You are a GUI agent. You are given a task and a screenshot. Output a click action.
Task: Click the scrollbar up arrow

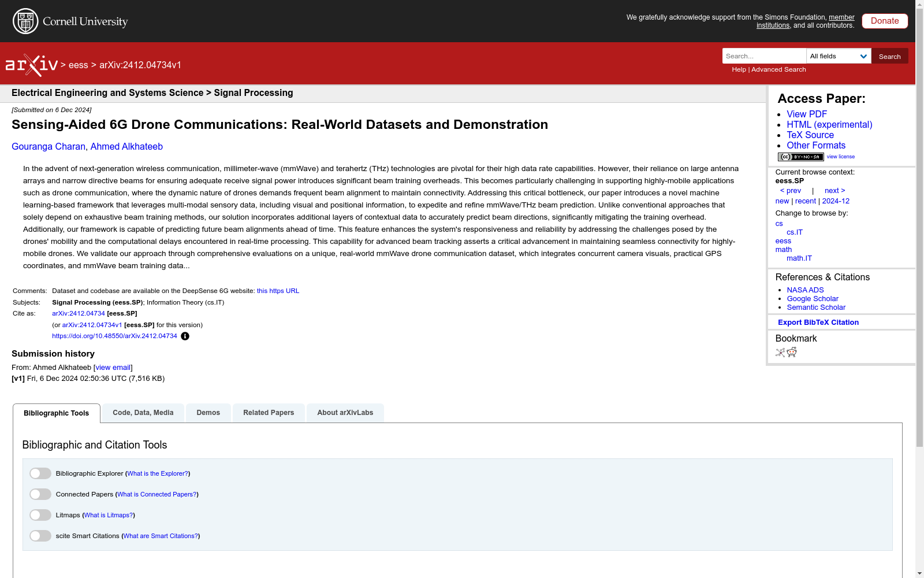pos(919,5)
